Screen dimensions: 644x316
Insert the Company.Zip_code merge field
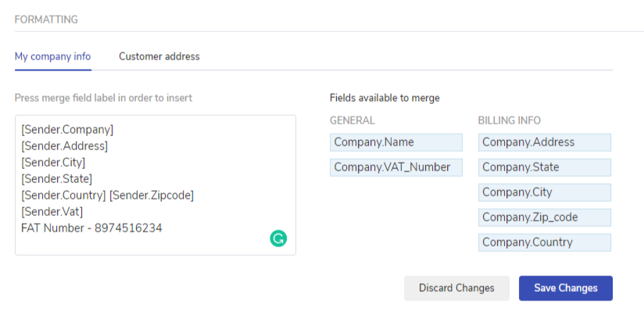click(544, 217)
